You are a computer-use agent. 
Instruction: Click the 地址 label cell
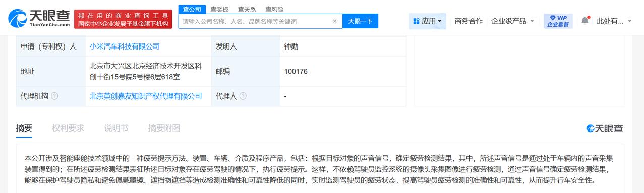[51, 71]
